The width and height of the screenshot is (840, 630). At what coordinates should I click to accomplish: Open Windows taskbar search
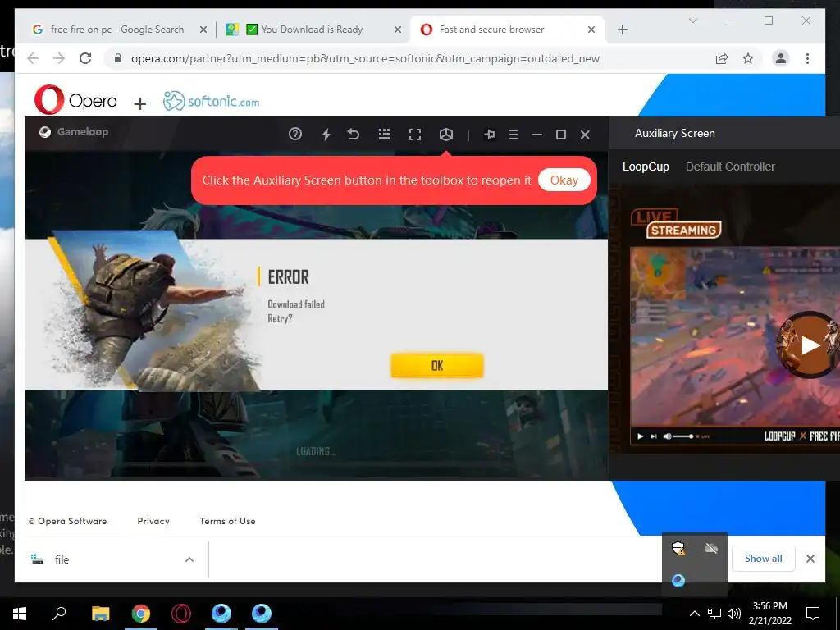pos(59,614)
